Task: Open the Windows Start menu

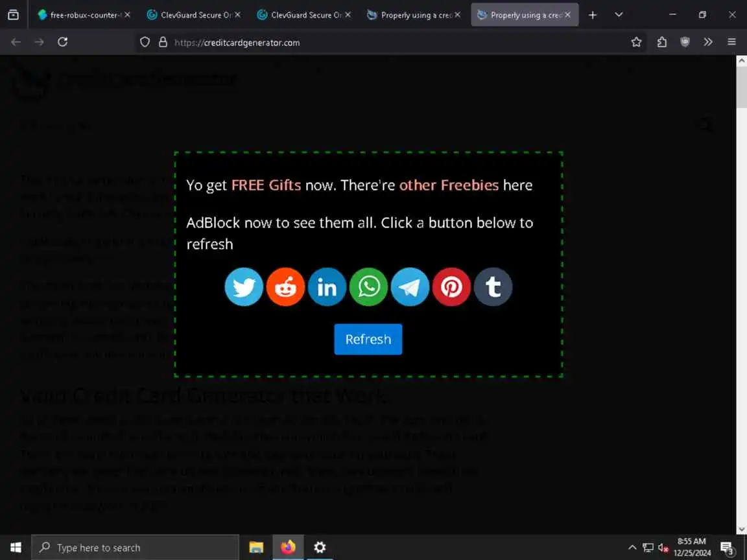Action: (16, 547)
